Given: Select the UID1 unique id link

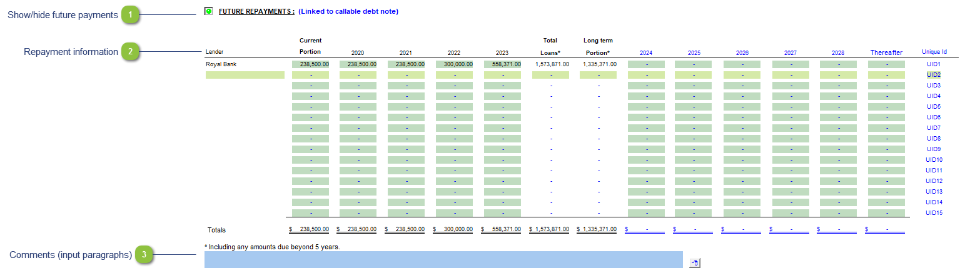Looking at the screenshot, I should coord(933,64).
